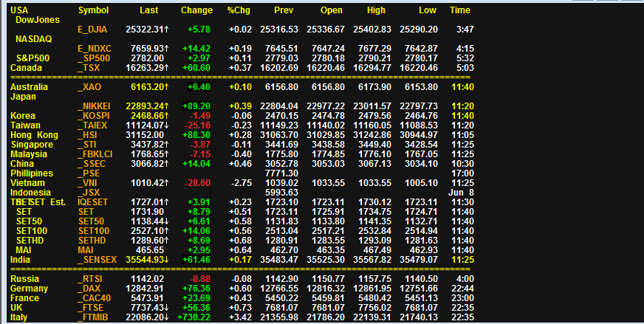This screenshot has height=324, width=644.
Task: Click the _TSX symbol for Canada
Action: 89,68
